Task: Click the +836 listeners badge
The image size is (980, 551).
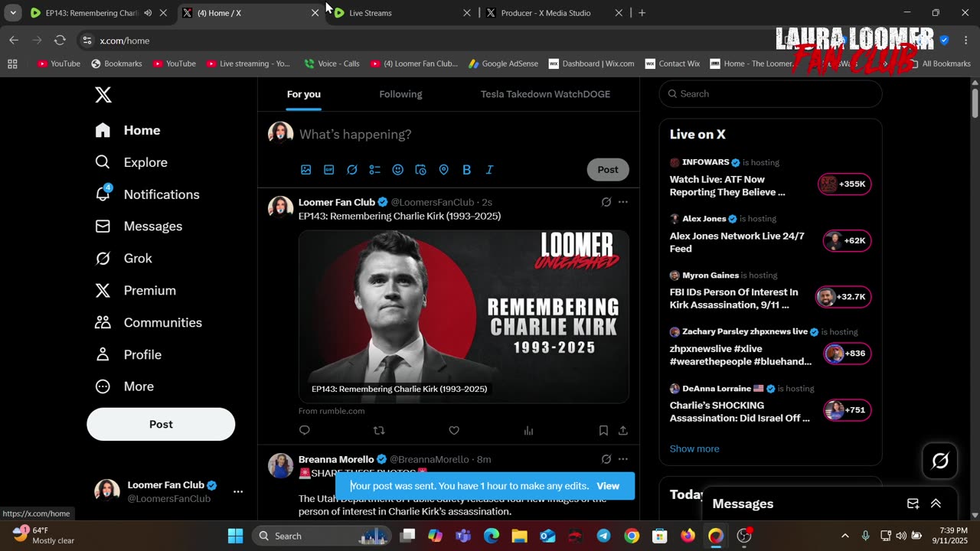Action: coord(848,354)
